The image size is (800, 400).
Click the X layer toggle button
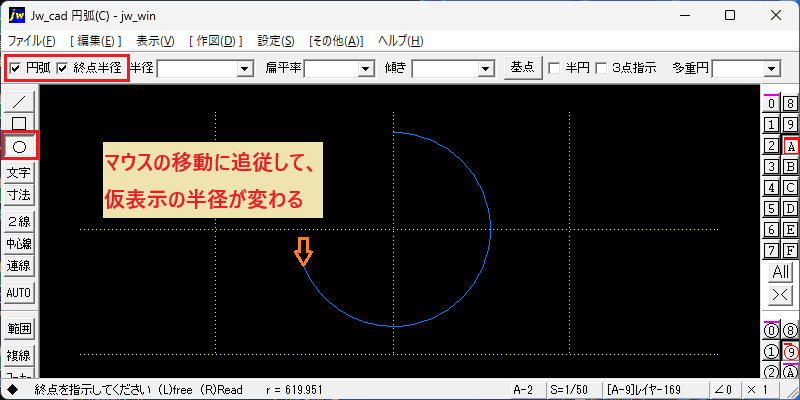(x=781, y=295)
